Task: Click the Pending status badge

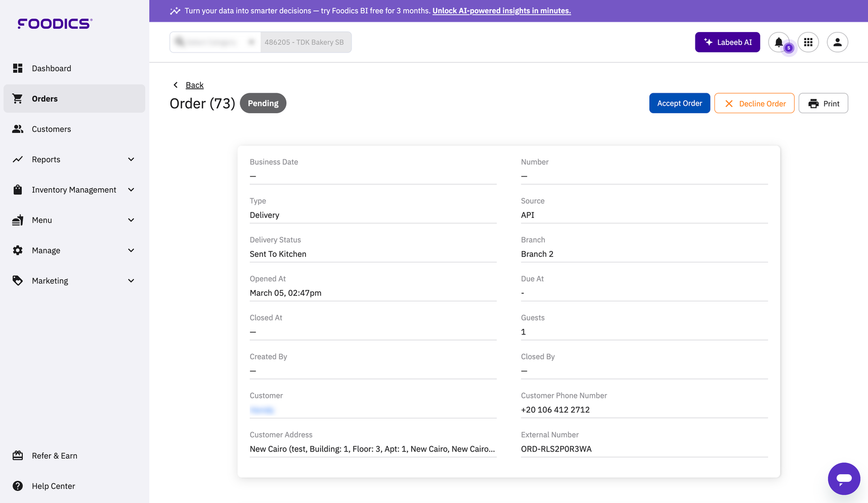Action: (x=263, y=104)
